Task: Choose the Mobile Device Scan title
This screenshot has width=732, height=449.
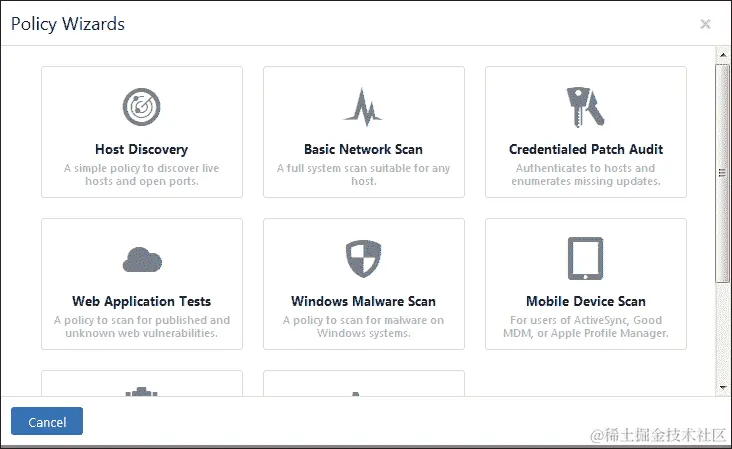Action: pyautogui.click(x=586, y=302)
